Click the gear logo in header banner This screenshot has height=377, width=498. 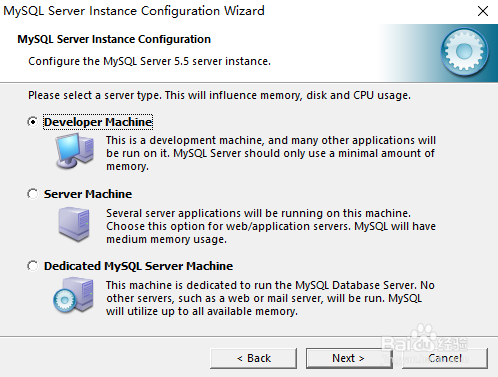coord(464,52)
